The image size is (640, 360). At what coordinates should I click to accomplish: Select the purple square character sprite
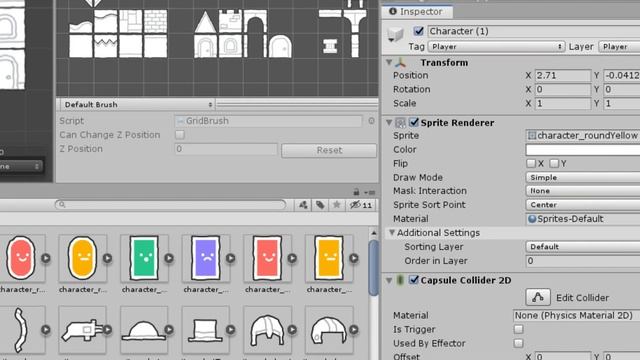(206, 258)
